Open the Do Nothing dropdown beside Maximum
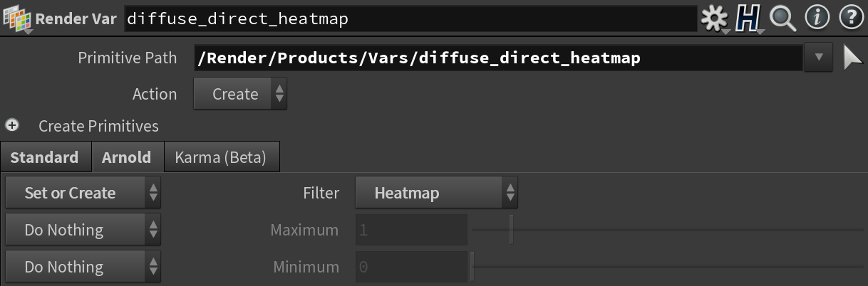868x286 pixels. tap(83, 230)
